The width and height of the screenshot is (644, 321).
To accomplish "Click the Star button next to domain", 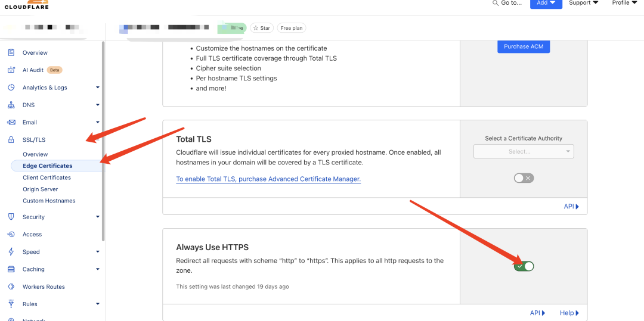I will coord(261,28).
